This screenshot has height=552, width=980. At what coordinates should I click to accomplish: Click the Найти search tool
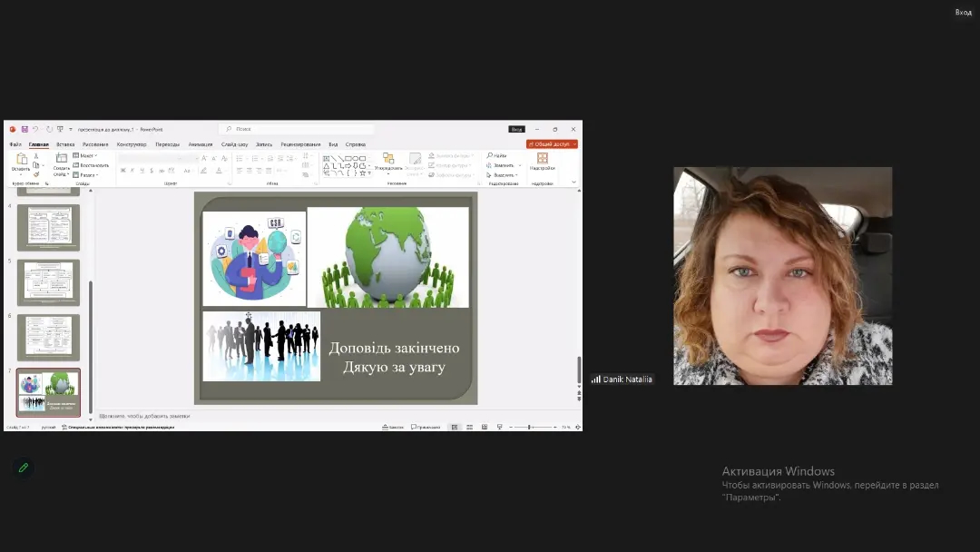[x=497, y=155]
